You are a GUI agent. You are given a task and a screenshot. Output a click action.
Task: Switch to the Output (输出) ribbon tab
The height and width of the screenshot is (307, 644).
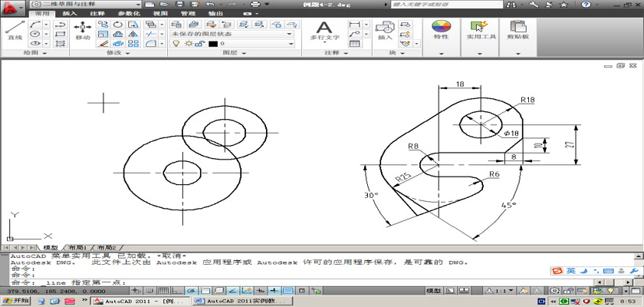(215, 13)
